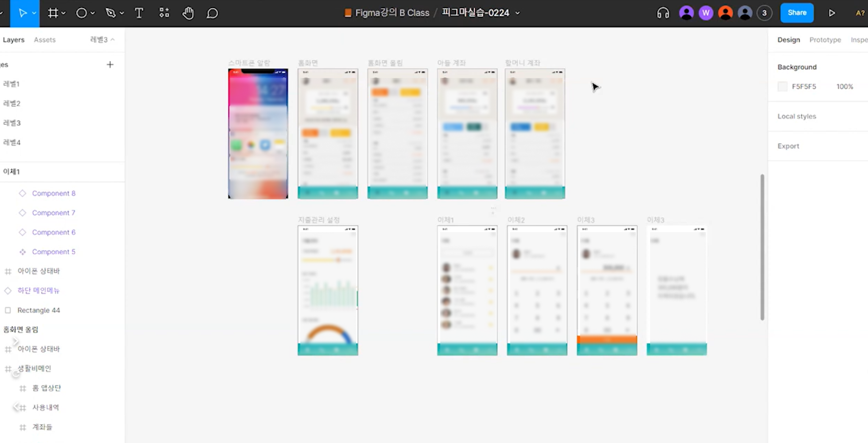Viewport: 868px width, 443px height.
Task: Click the headphones audio icon
Action: click(663, 13)
